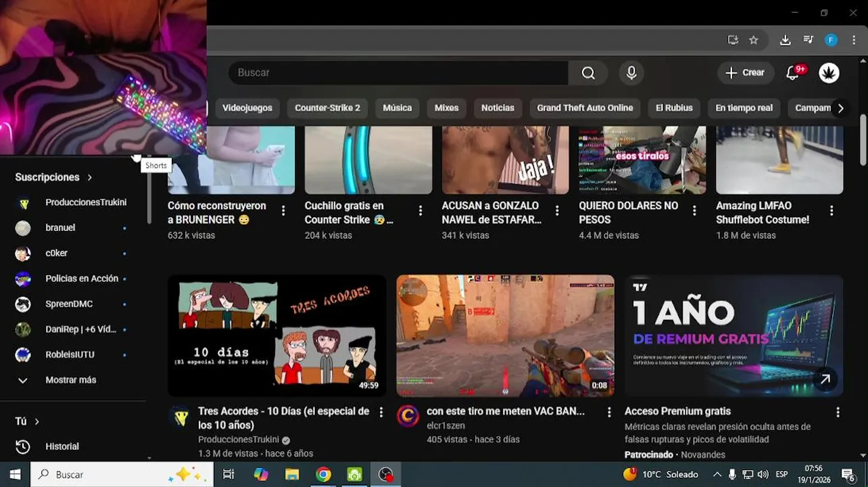Click the sidebar scrollbar
This screenshot has width=868, height=487.
(149, 189)
